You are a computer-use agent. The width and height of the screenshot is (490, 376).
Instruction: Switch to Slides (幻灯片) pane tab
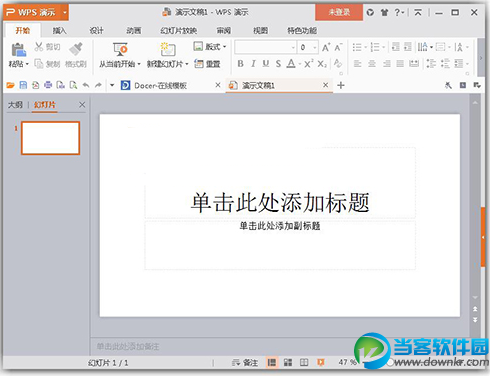[x=45, y=105]
